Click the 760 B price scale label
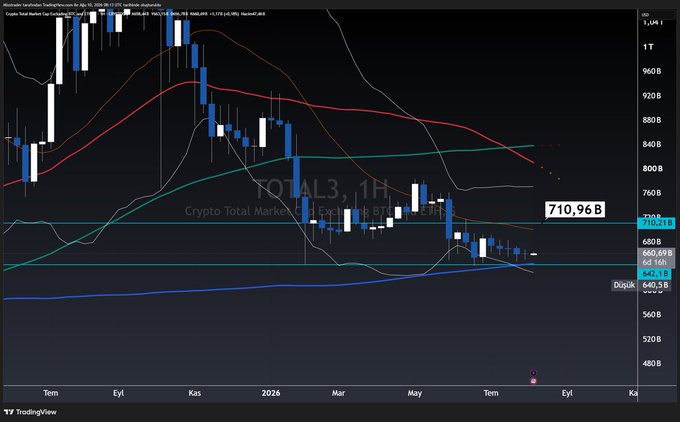This screenshot has height=422, width=680. click(x=652, y=193)
